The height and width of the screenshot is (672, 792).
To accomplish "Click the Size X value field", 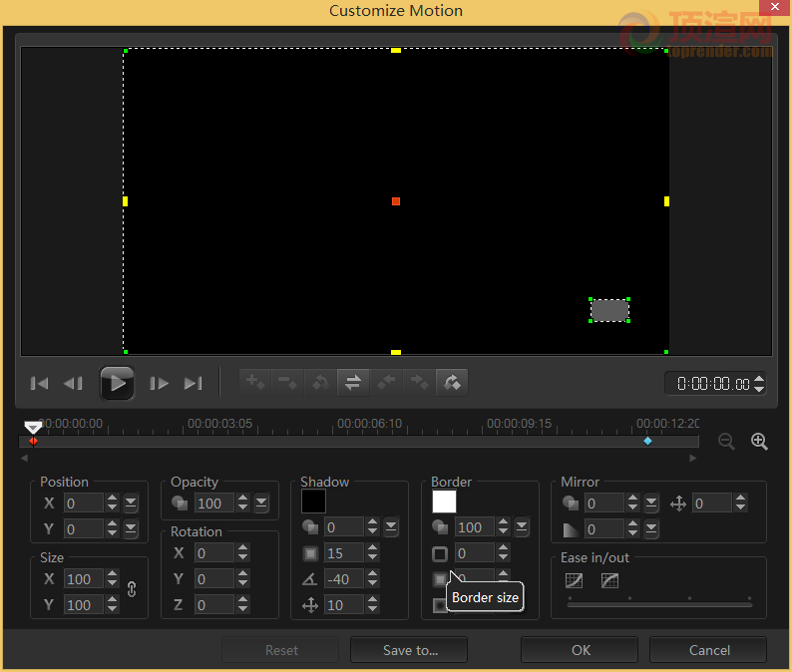I will pyautogui.click(x=84, y=578).
